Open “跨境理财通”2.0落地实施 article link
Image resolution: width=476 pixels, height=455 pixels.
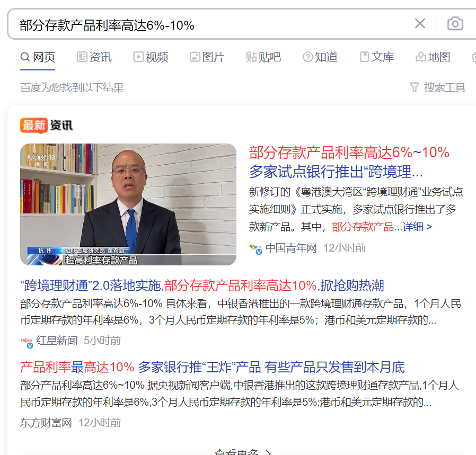point(202,286)
